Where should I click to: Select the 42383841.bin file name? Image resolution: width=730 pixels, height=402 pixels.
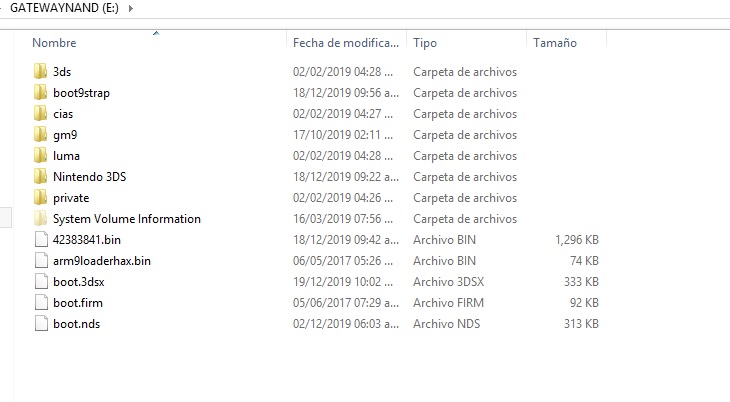87,239
